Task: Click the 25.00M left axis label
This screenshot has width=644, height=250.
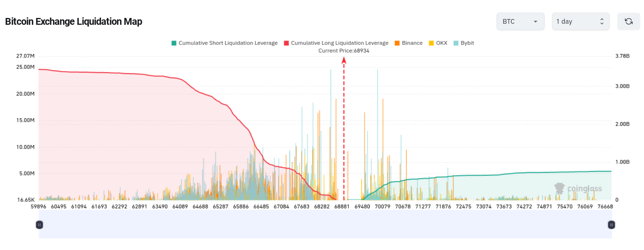Action: click(x=25, y=67)
